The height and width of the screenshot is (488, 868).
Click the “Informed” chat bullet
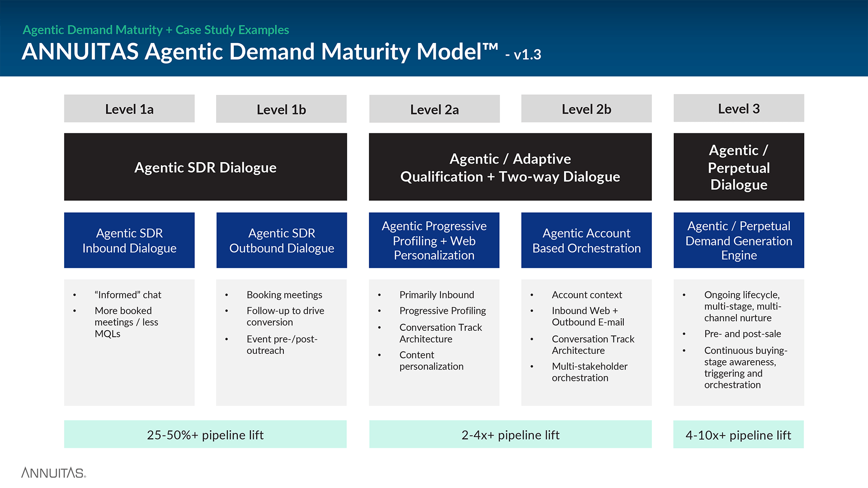[128, 295]
